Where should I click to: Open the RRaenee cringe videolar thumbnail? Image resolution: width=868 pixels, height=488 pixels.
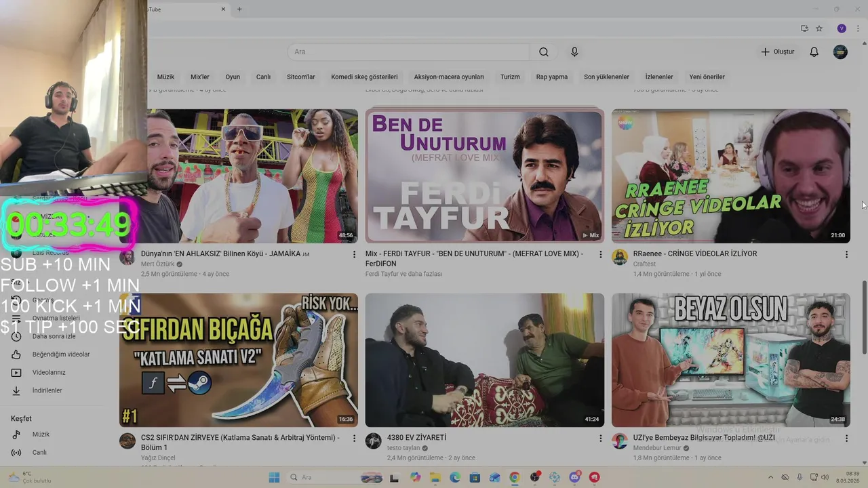730,176
